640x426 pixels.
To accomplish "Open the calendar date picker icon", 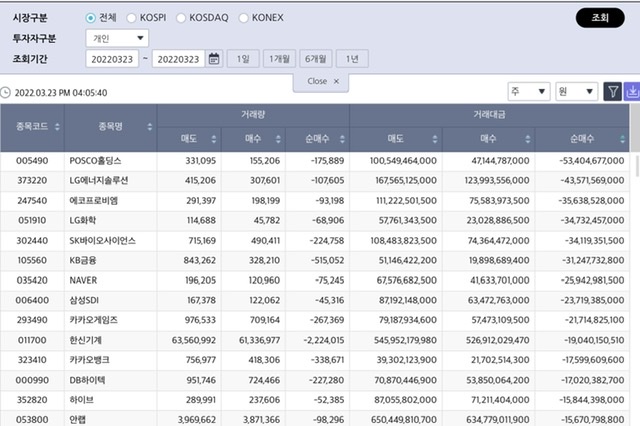I will 214,59.
